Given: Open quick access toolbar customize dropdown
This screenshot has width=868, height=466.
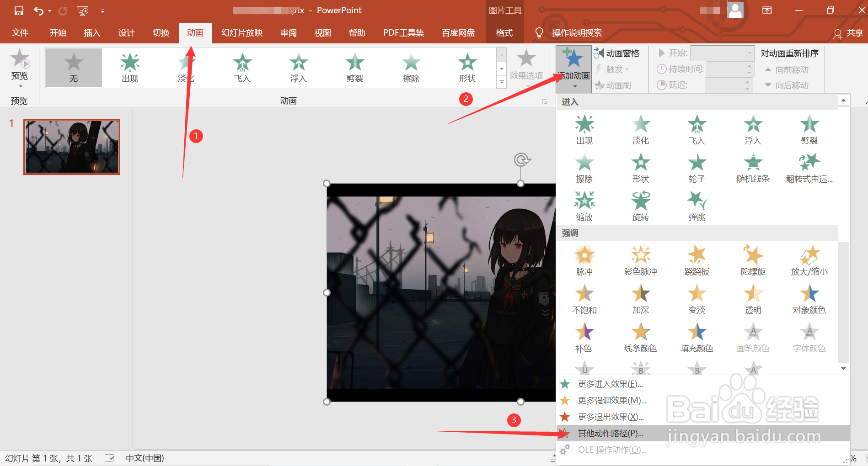Looking at the screenshot, I should 102,11.
